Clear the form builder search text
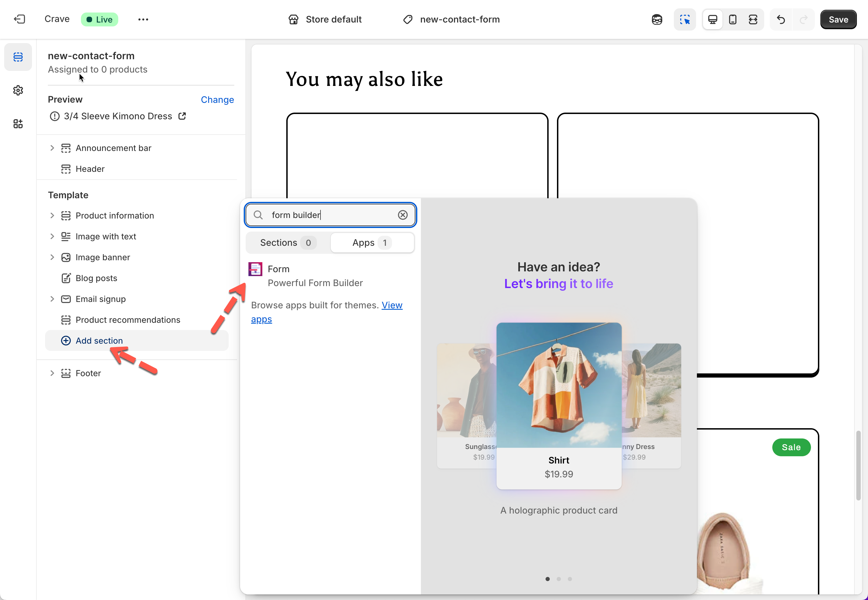The image size is (868, 600). 403,215
